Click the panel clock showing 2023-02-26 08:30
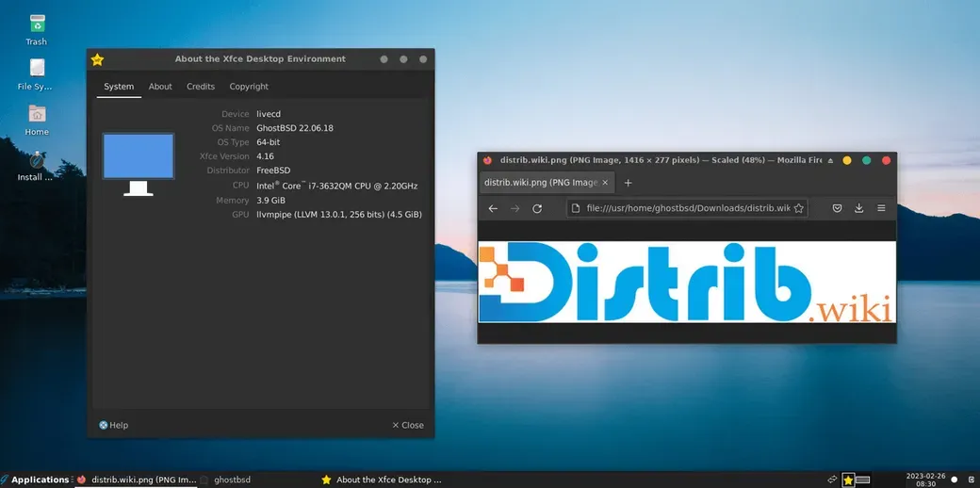980x488 pixels. pos(925,480)
